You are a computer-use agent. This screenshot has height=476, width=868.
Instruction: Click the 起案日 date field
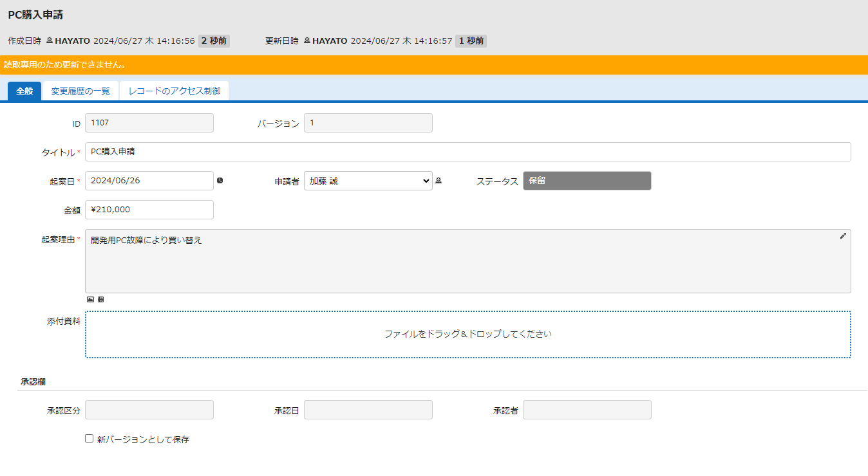pos(149,181)
